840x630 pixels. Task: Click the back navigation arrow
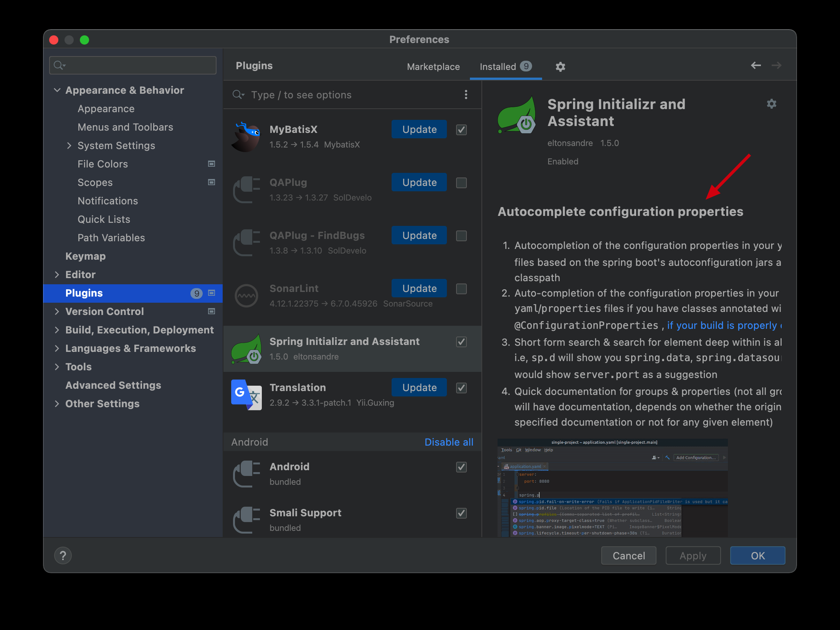click(756, 66)
